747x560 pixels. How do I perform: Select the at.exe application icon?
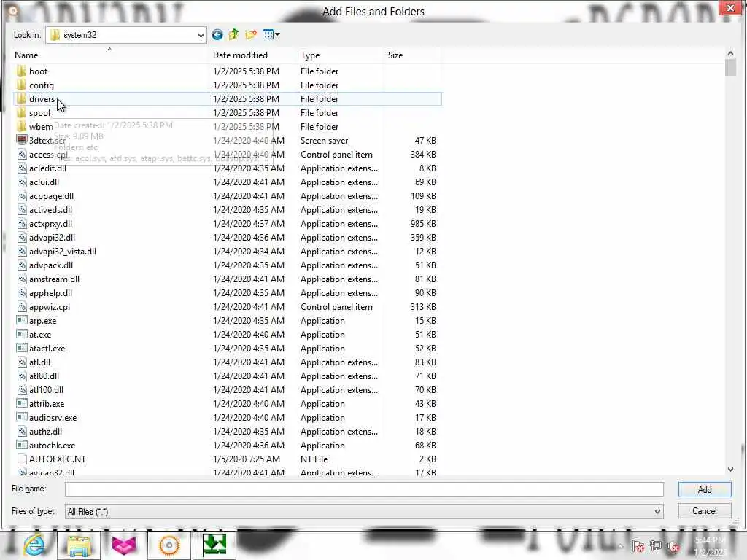click(x=21, y=334)
